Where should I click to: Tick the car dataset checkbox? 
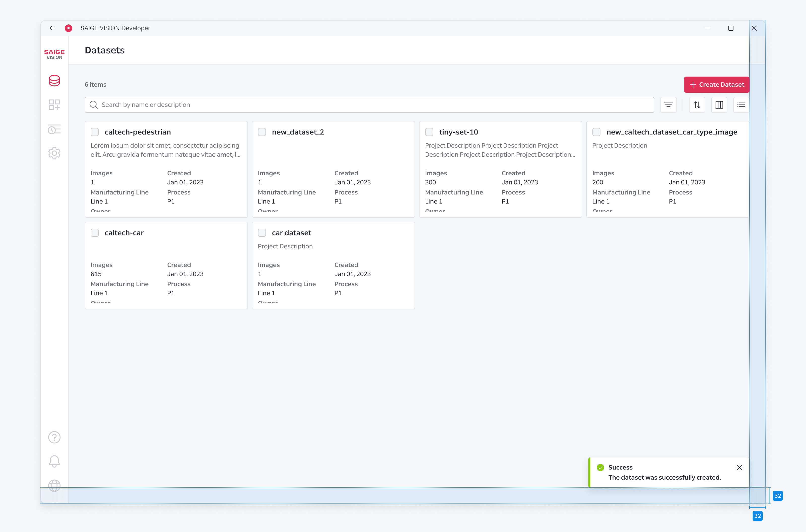(262, 233)
